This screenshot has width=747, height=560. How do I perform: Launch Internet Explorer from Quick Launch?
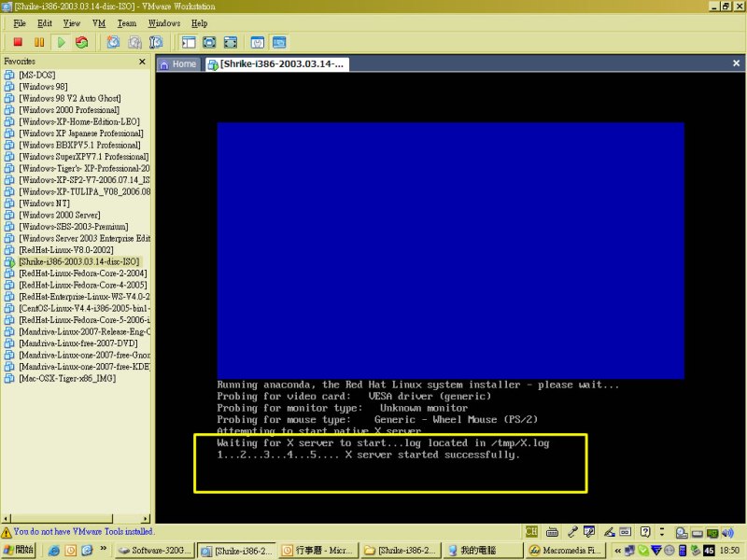(x=54, y=551)
